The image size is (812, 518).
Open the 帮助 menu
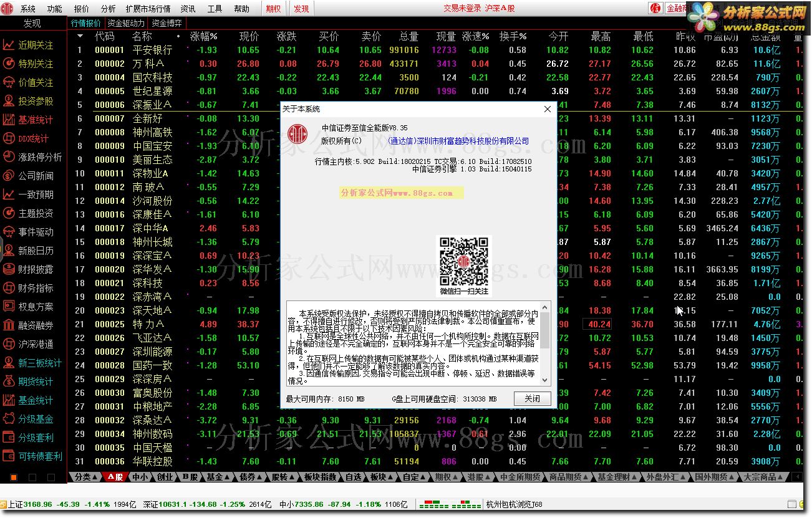[x=241, y=9]
